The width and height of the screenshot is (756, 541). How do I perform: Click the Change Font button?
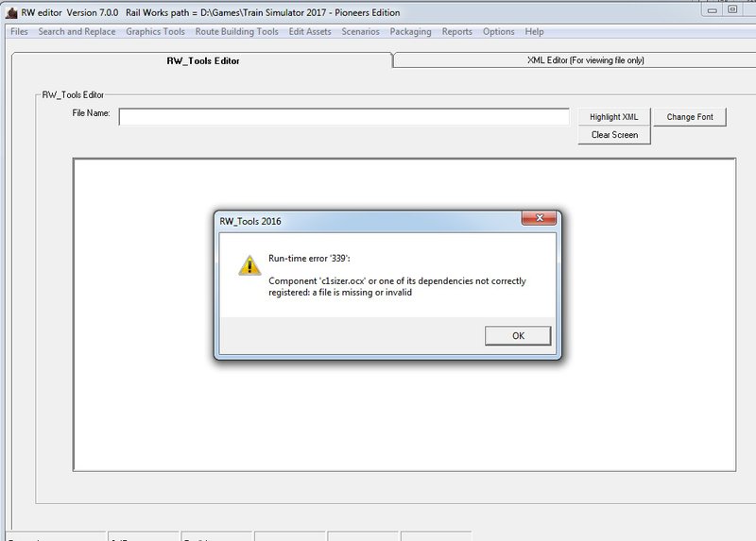[690, 117]
